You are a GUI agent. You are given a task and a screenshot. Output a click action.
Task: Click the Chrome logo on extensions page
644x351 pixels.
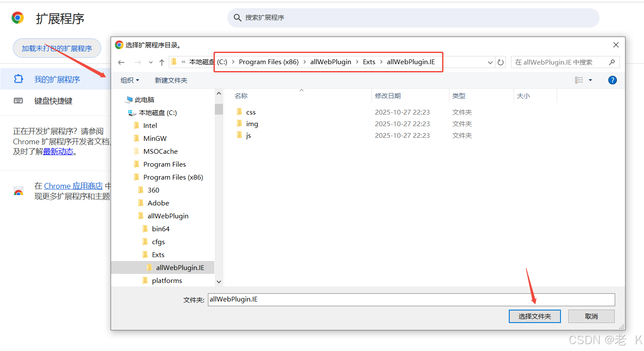18,18
